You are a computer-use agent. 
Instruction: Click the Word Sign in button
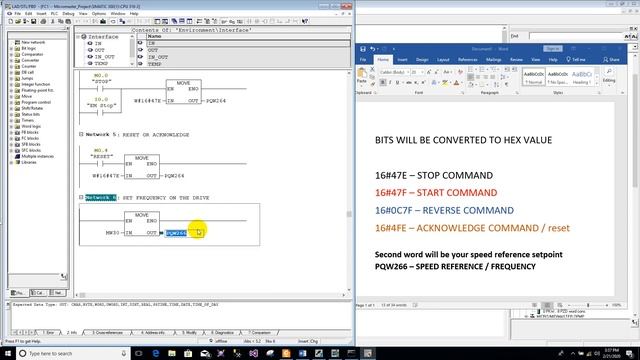[553, 49]
